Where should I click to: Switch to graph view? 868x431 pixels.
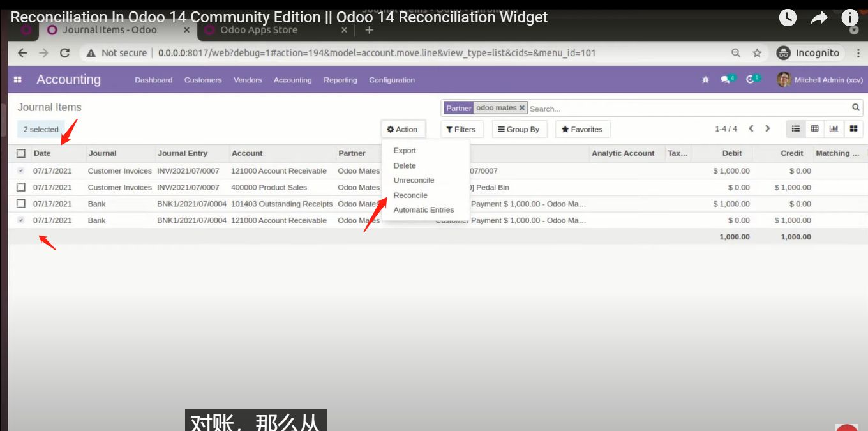(x=834, y=129)
